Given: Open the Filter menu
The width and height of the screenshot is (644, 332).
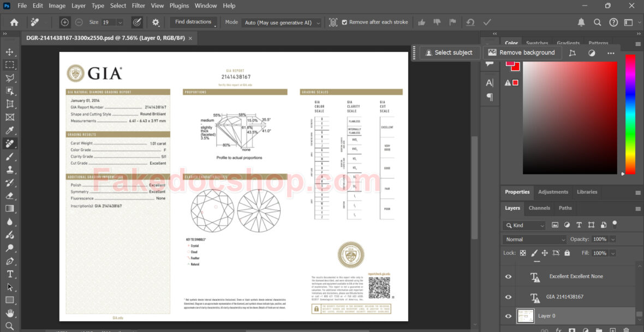Looking at the screenshot, I should [138, 5].
